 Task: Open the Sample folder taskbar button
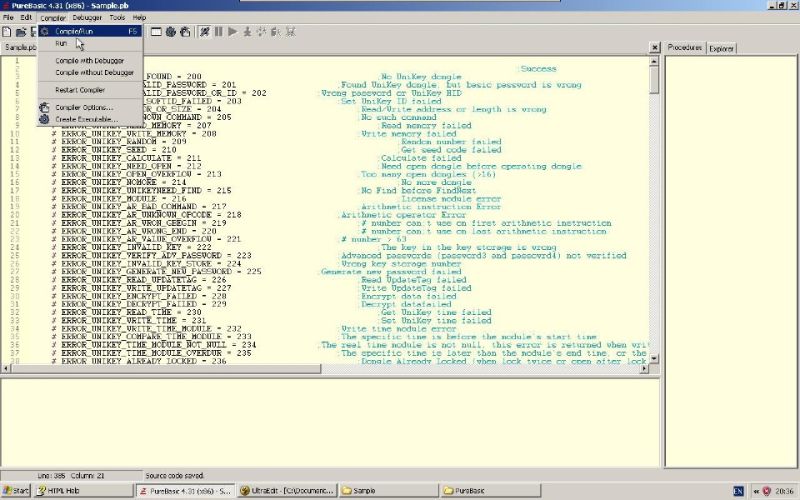(389, 491)
